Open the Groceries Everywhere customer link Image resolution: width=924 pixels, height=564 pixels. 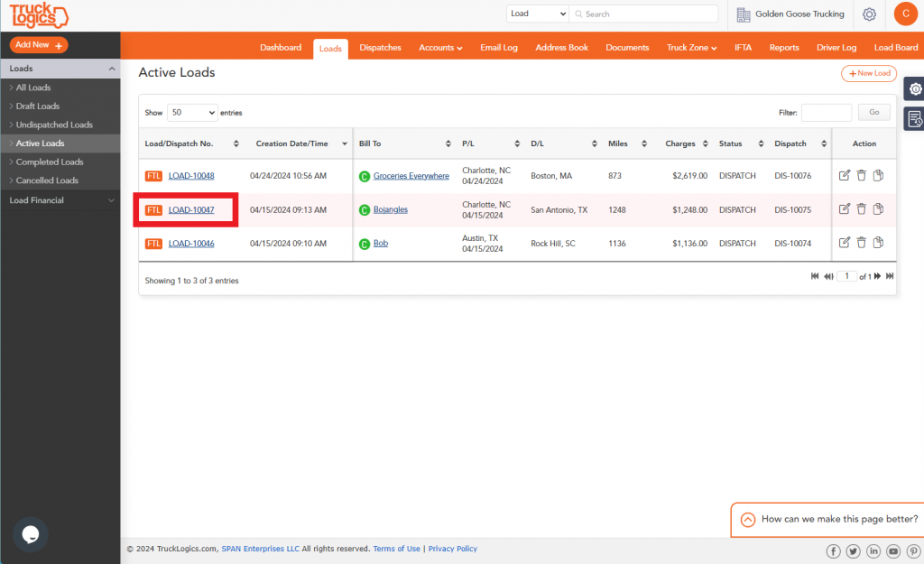(411, 176)
